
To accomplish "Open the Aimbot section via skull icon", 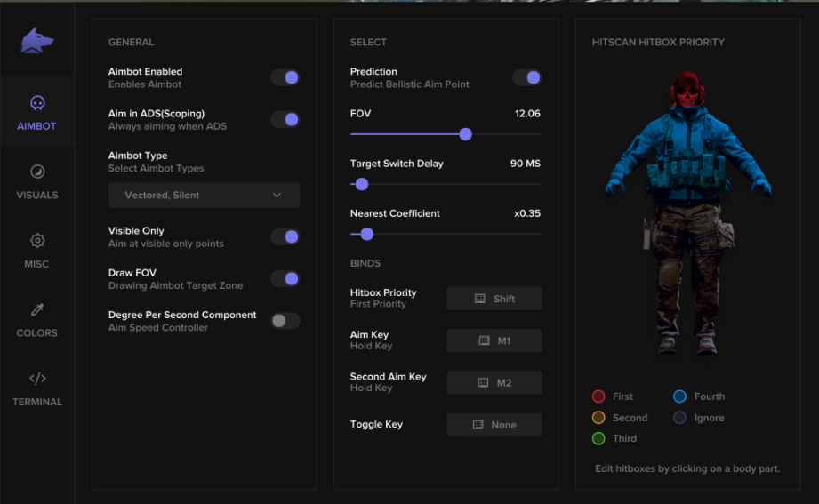I will tap(37, 103).
